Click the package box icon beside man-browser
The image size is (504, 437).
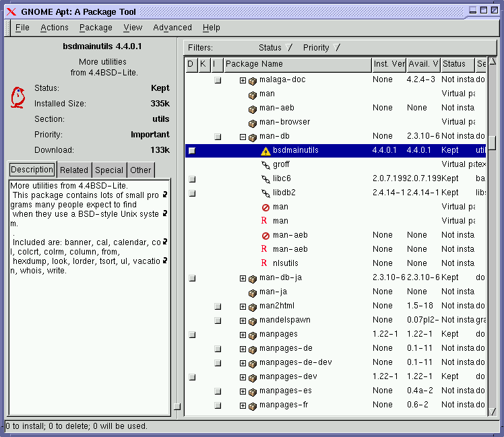[253, 123]
